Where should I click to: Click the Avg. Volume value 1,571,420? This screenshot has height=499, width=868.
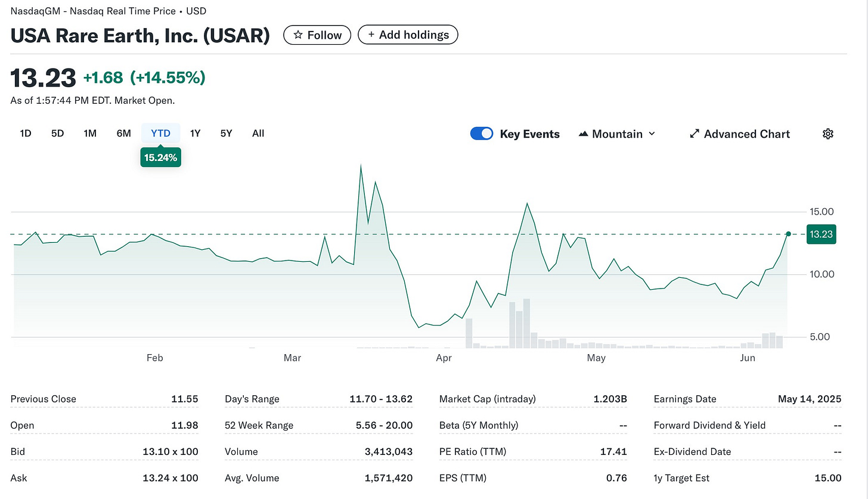click(387, 478)
